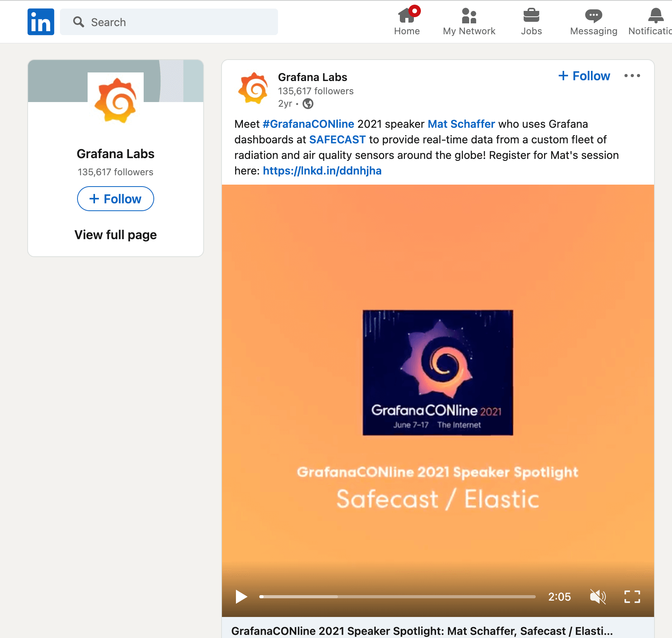Play the speaker spotlight video
The image size is (672, 638).
(241, 596)
